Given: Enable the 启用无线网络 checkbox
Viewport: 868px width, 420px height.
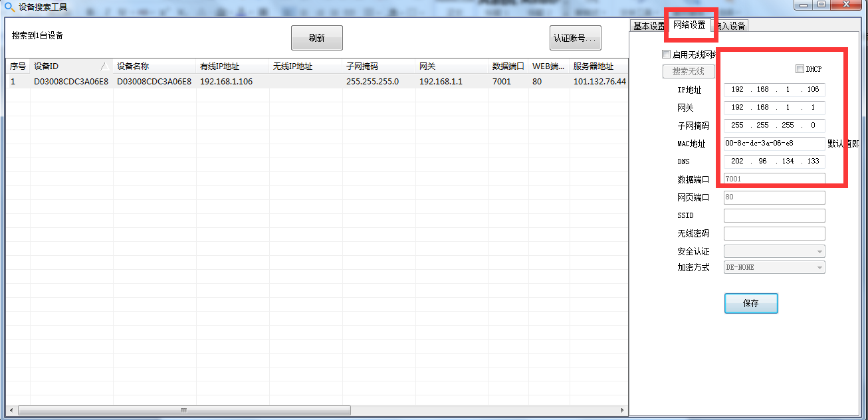Looking at the screenshot, I should click(667, 54).
